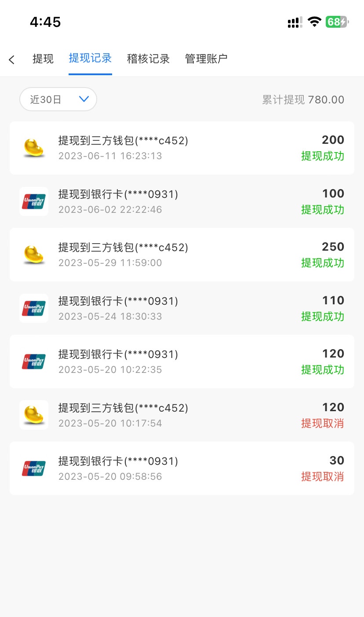Screen dimensions: 364x617
Task: Tap the back arrow icon
Action: point(12,59)
